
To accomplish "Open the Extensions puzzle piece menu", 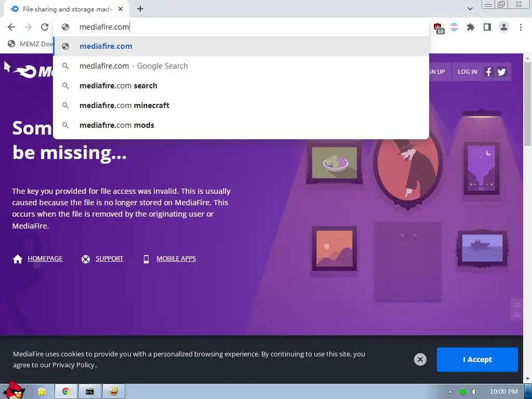I will [471, 27].
